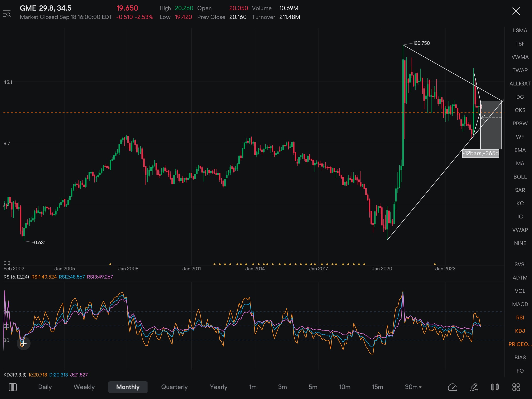This screenshot has height=399, width=532.
Task: Show the MACD sub-indicator
Action: tap(520, 304)
